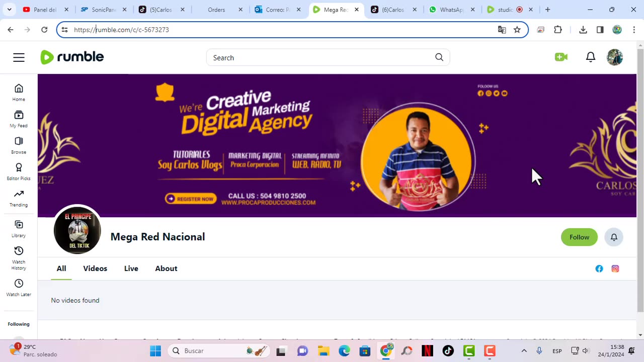The image size is (644, 362).
Task: Close the Mega Red Nacional tab
Action: (357, 10)
